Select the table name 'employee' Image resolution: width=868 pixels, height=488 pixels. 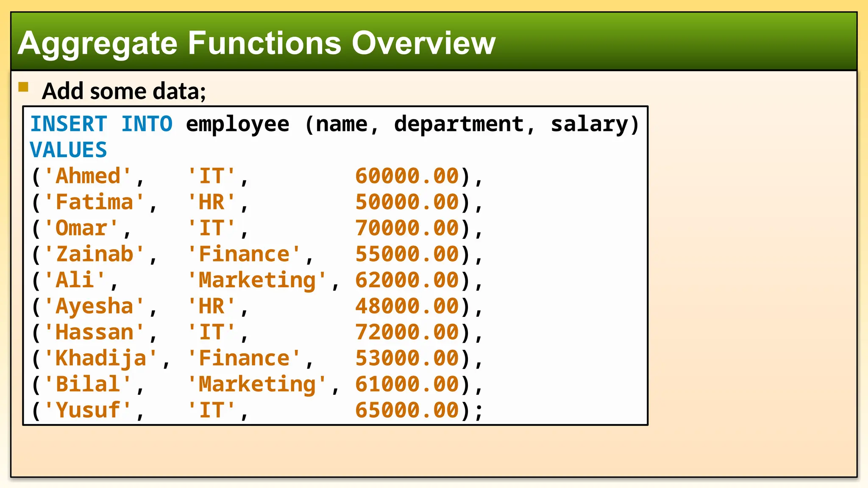[x=238, y=125]
